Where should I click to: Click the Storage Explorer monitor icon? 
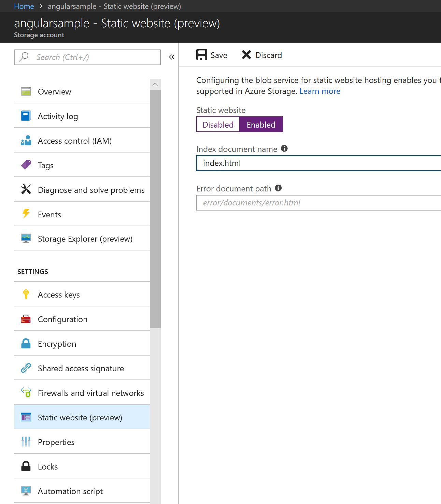pos(26,238)
